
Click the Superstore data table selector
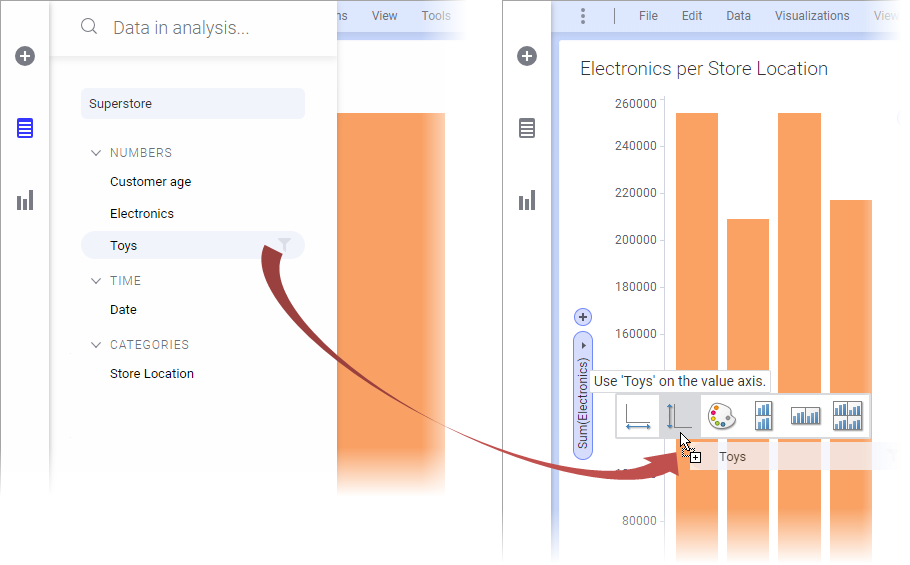coord(192,104)
